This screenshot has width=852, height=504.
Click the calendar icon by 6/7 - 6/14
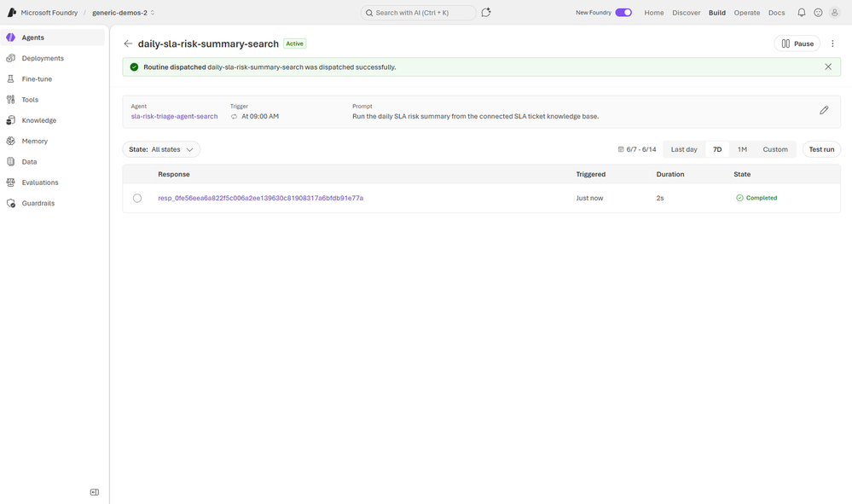pyautogui.click(x=621, y=149)
